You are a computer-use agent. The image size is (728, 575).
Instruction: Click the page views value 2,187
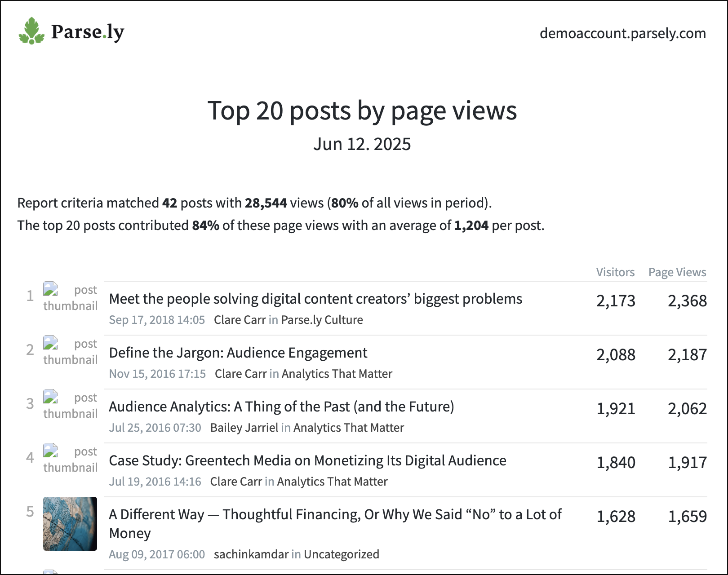pyautogui.click(x=687, y=355)
